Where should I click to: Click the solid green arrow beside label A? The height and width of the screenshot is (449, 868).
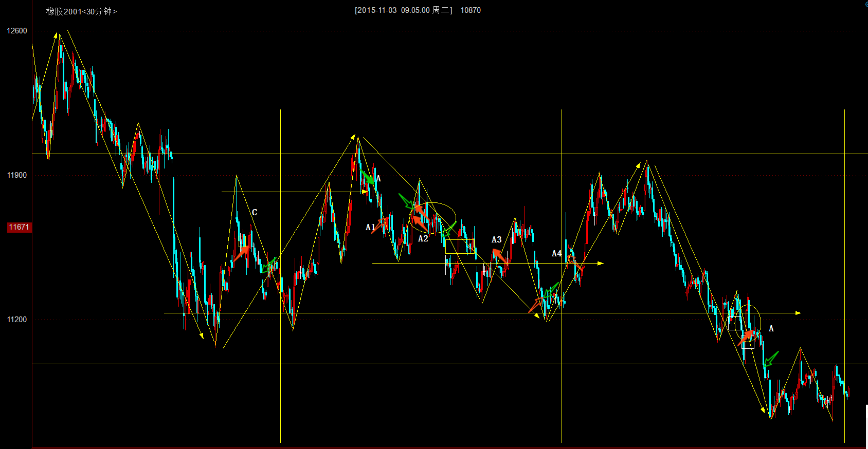[x=367, y=178]
